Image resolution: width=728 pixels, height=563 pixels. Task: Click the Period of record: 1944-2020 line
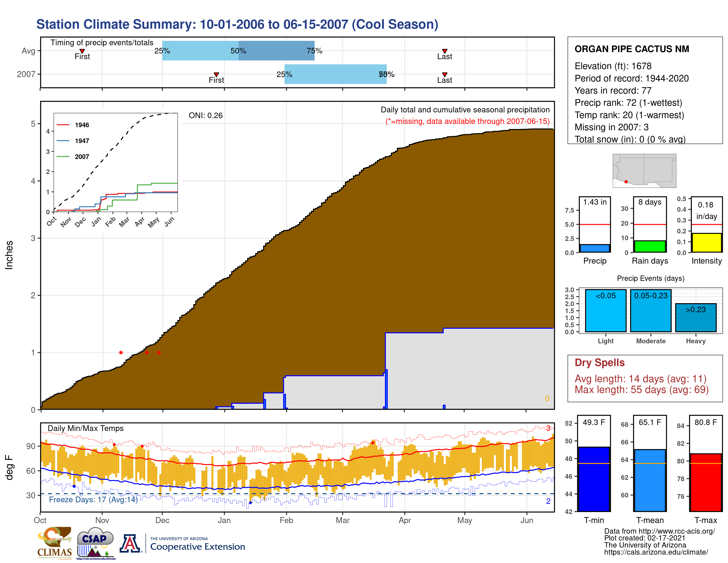[632, 78]
